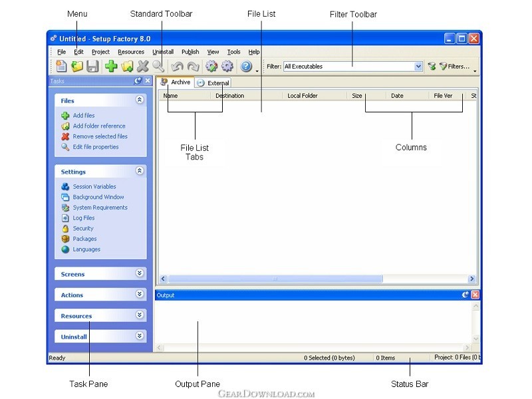Viewport: 532px width, 399px height.
Task: Switch to the Archive tab
Action: coord(176,82)
